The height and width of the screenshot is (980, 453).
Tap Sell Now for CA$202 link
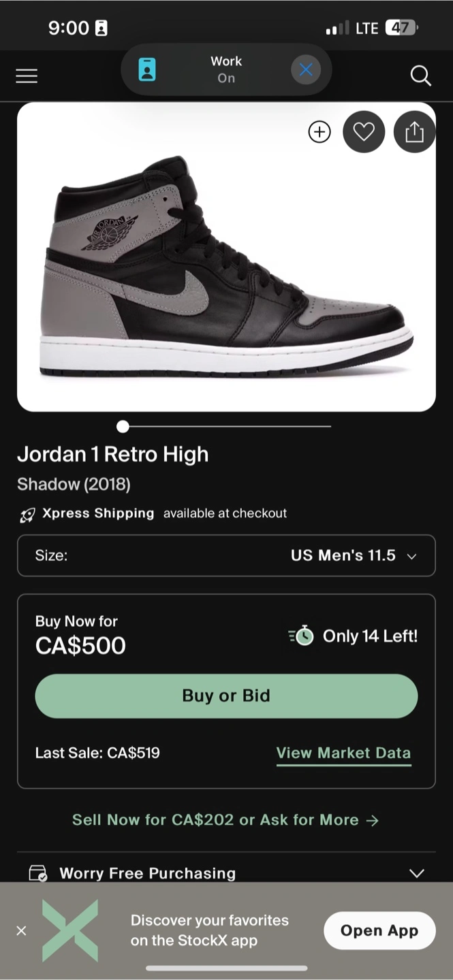225,820
